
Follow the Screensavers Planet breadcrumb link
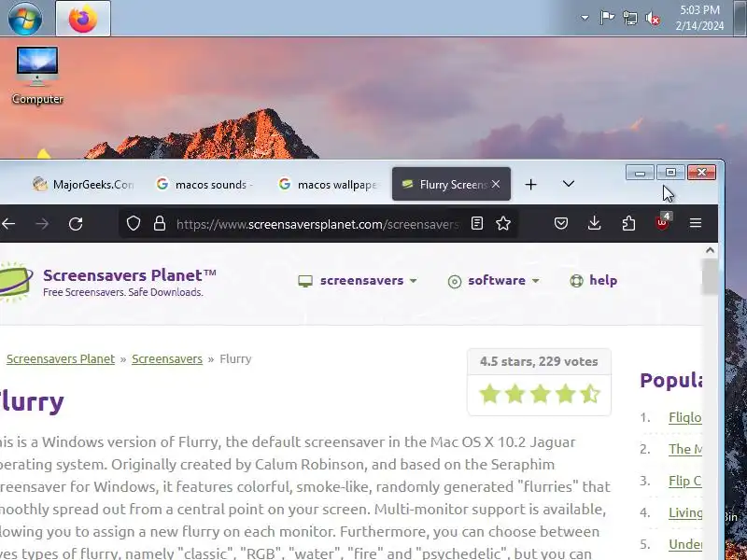61,359
